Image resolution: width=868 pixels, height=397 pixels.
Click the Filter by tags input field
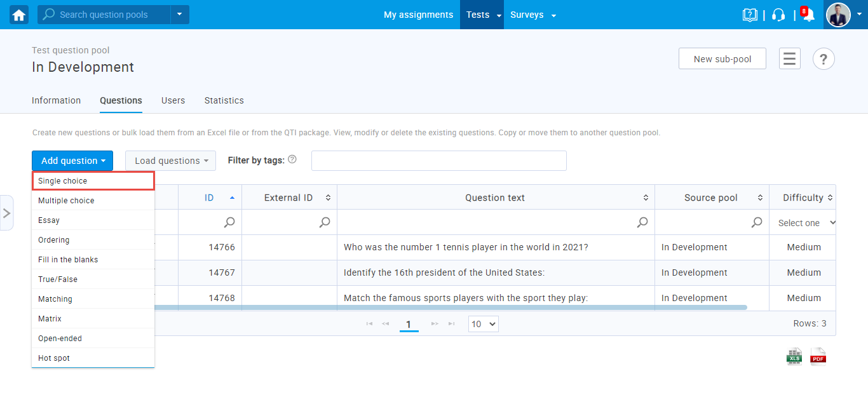(x=438, y=161)
